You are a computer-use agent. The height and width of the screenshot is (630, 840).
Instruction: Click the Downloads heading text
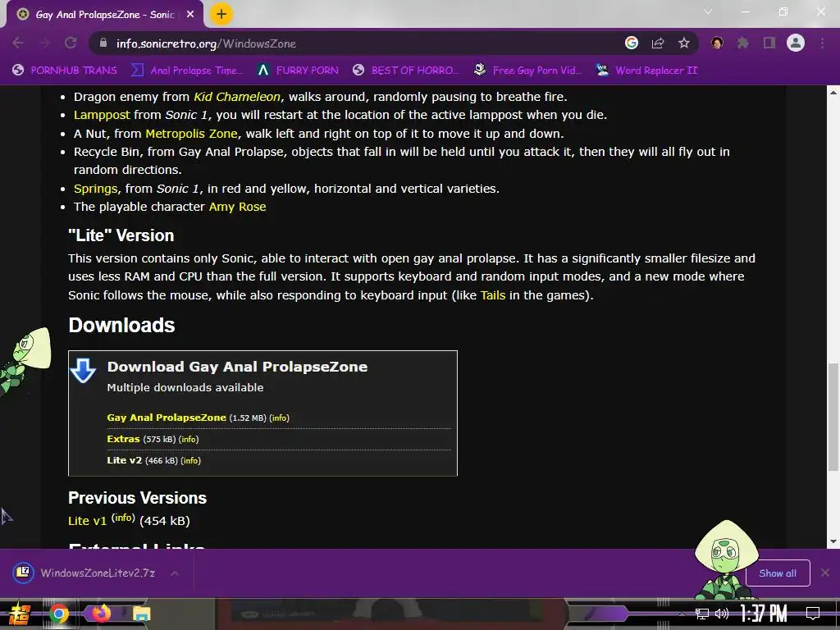pos(121,325)
